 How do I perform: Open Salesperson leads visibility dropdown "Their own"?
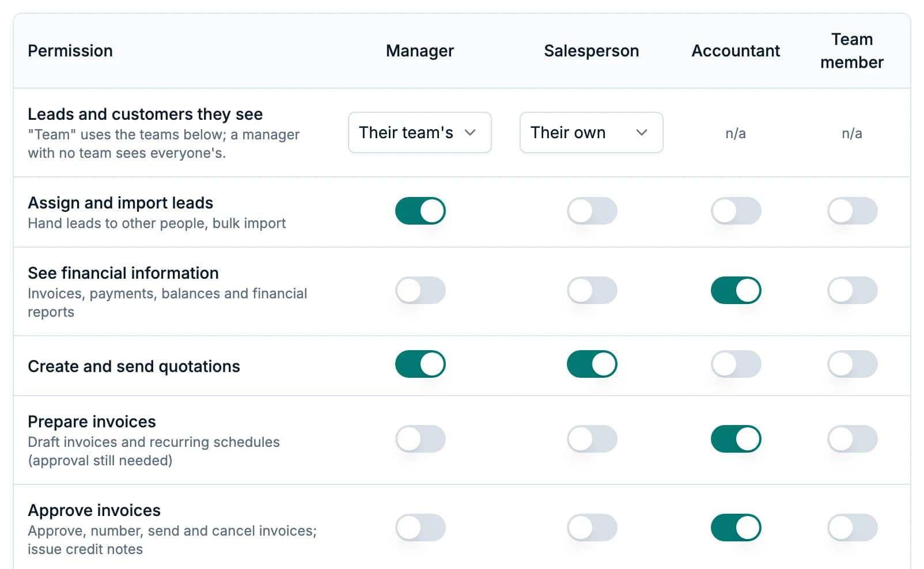(x=591, y=132)
